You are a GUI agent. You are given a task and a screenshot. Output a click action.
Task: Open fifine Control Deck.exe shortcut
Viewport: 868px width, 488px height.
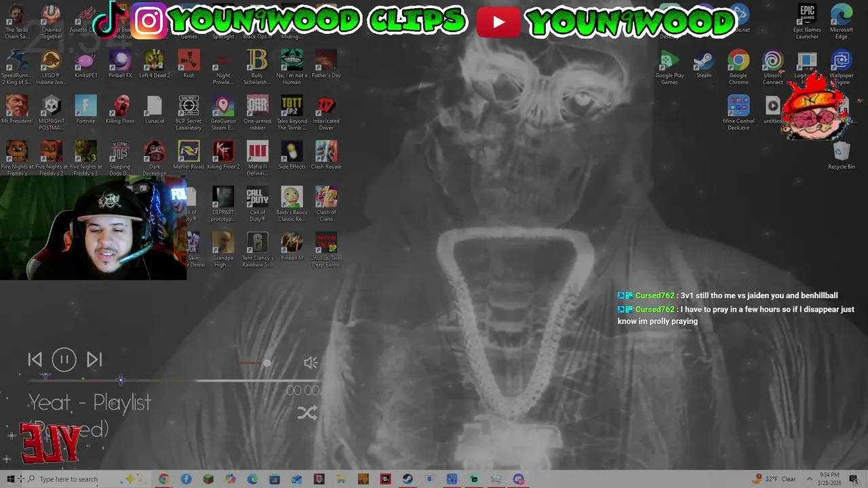(x=738, y=113)
